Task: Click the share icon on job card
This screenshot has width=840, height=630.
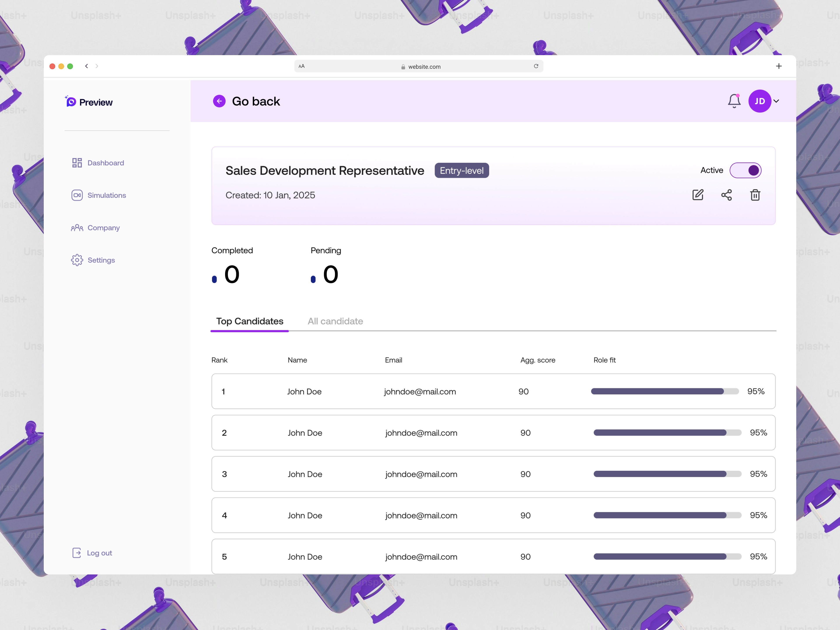Action: [x=726, y=195]
